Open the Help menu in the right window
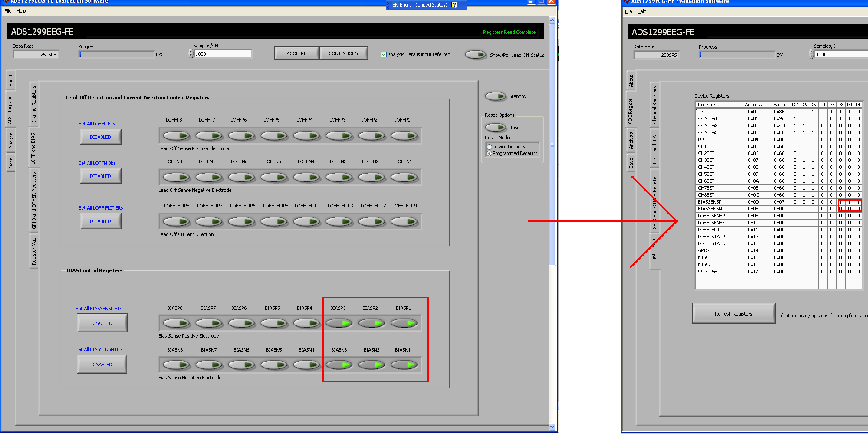The width and height of the screenshot is (868, 434). [x=641, y=11]
